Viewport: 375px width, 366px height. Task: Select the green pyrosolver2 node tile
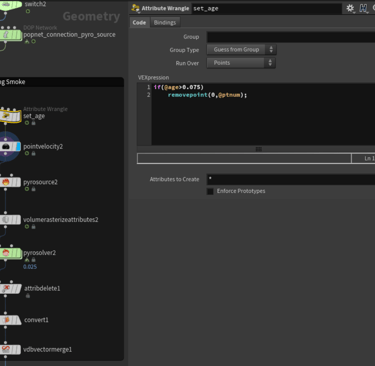(11, 253)
